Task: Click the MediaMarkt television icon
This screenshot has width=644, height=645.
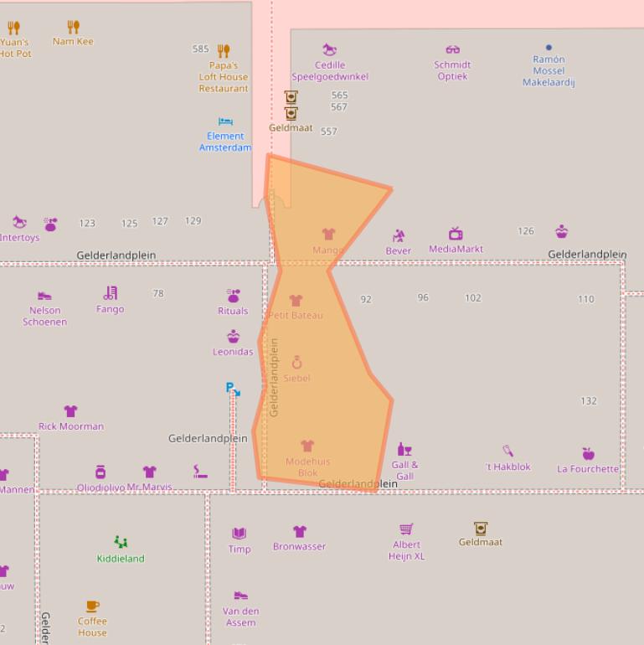Action: pyautogui.click(x=456, y=234)
